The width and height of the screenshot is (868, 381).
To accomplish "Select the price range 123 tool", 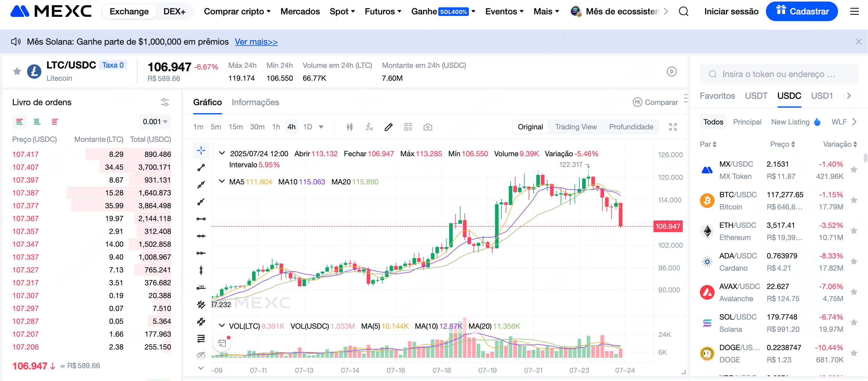I will [201, 288].
